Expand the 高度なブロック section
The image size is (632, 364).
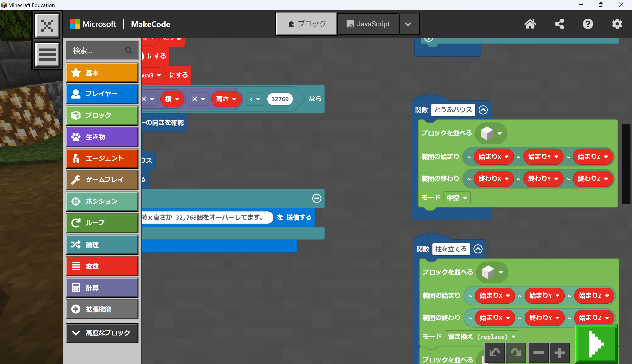coord(103,333)
